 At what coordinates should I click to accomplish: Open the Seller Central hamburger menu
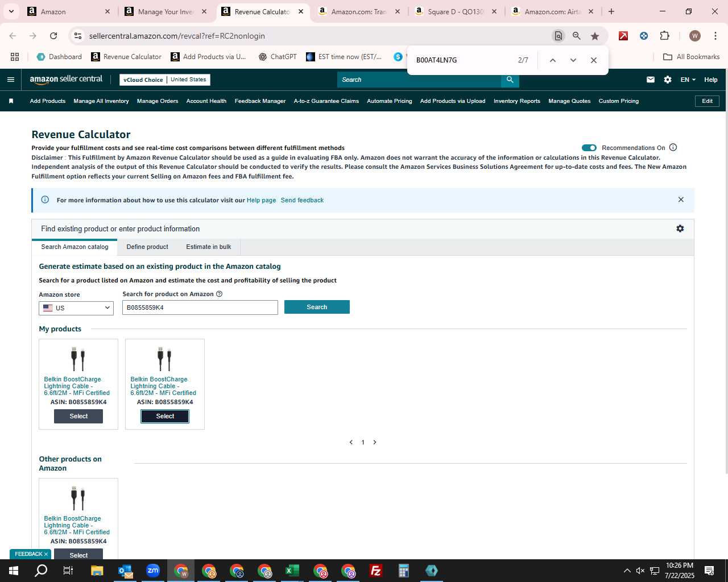[10, 80]
